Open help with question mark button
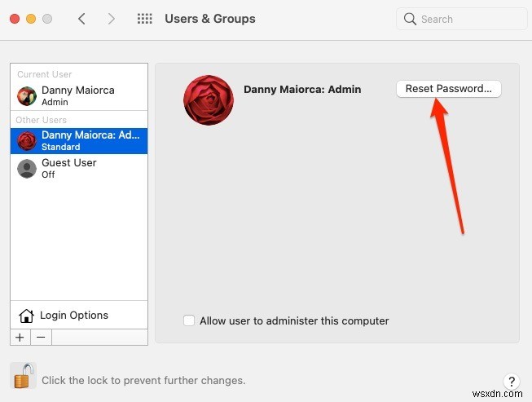 [512, 382]
